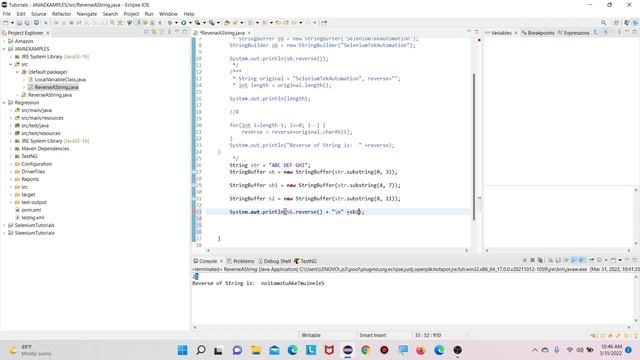640x360 pixels.
Task: Open the Source menu
Action: click(x=39, y=13)
